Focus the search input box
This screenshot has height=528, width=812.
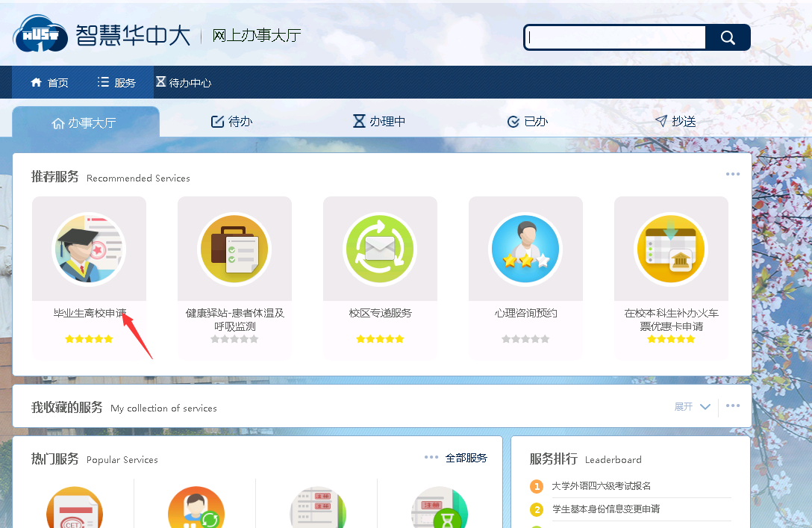tap(615, 37)
